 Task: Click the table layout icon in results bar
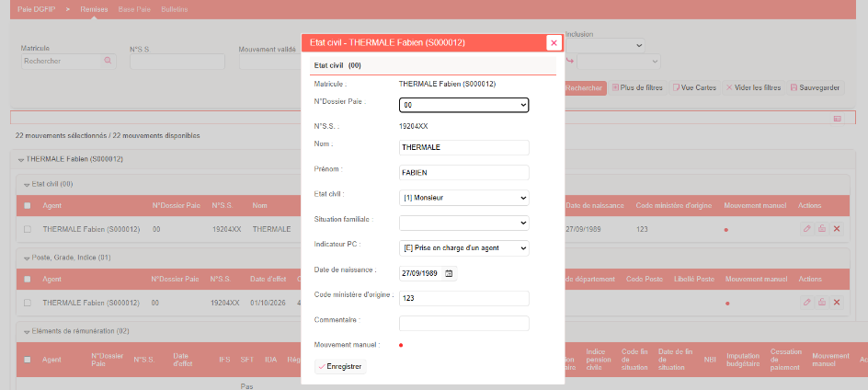click(x=838, y=118)
